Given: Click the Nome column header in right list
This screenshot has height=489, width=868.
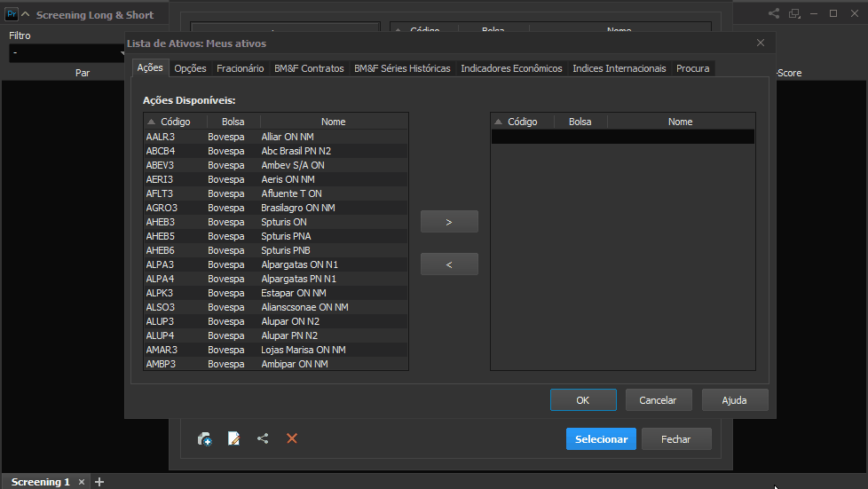Looking at the screenshot, I should click(x=681, y=122).
